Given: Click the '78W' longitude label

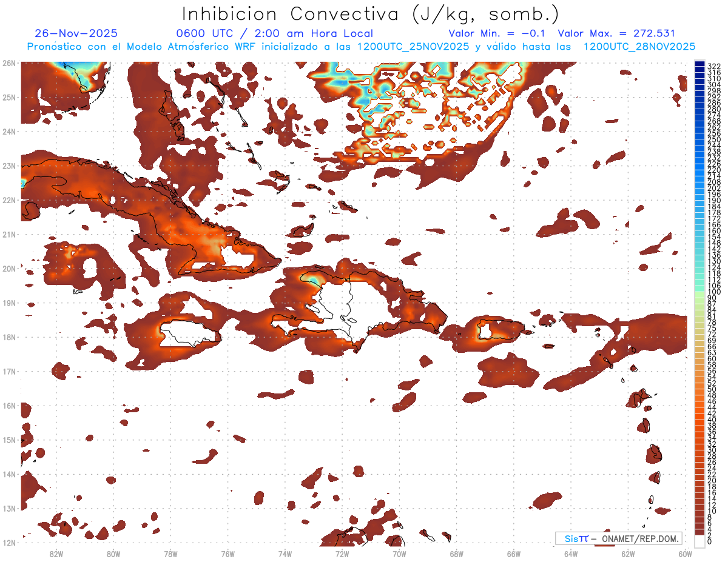Looking at the screenshot, I should [170, 554].
